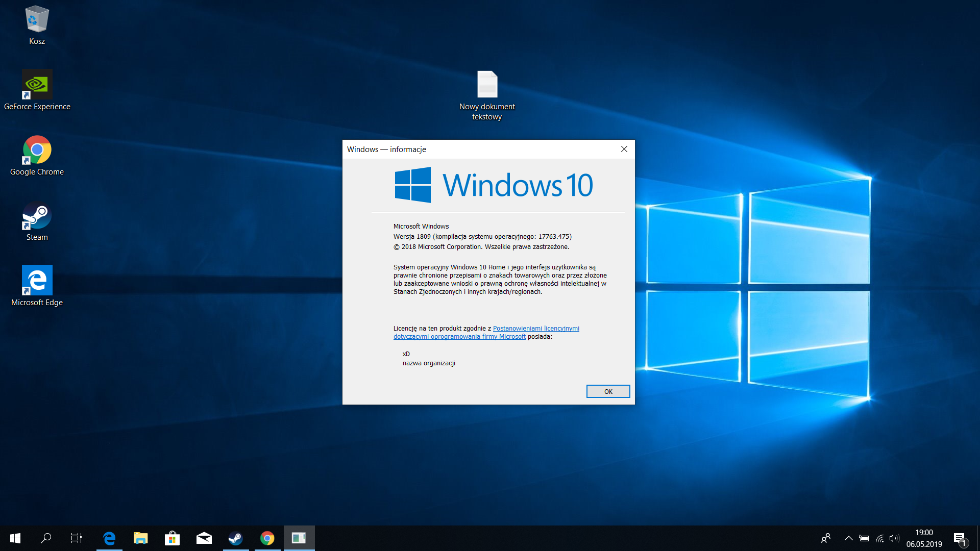This screenshot has height=551, width=980.
Task: Select the GeForce Experience desktop shortcut
Action: (37, 90)
